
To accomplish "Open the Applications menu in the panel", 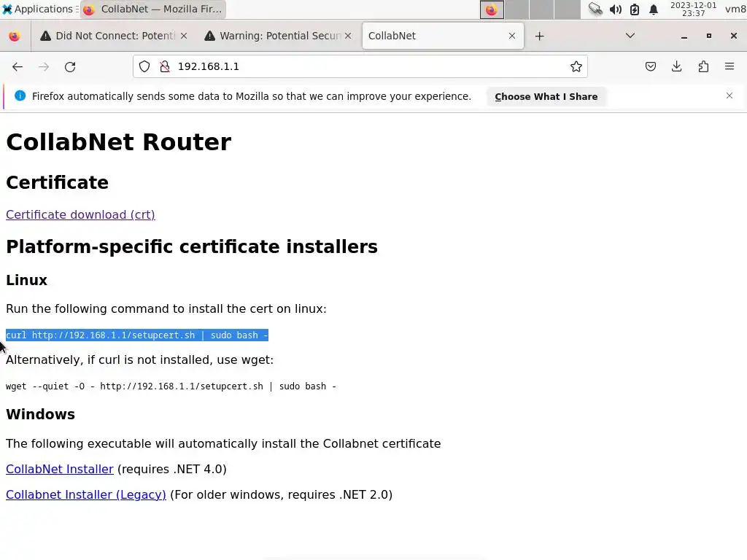I will coord(40,9).
